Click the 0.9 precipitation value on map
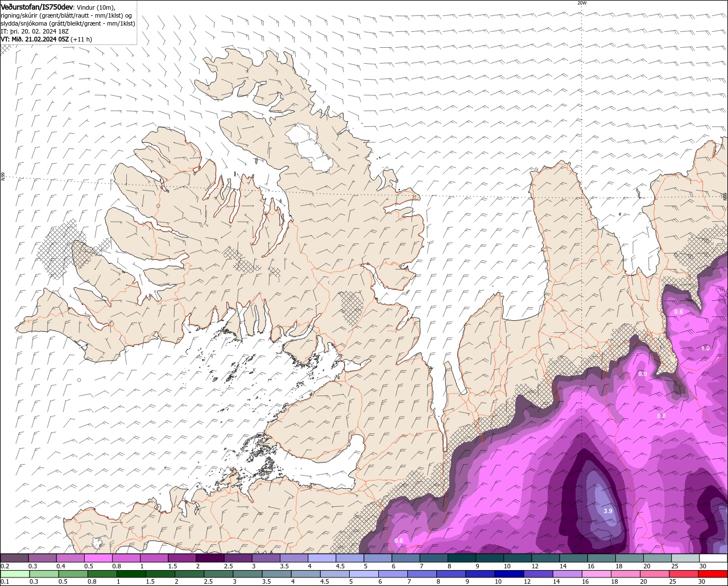728x586 pixels. [643, 374]
